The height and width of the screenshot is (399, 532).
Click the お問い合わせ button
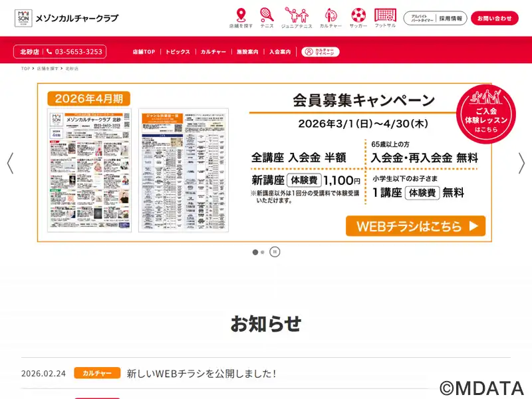[x=494, y=19]
